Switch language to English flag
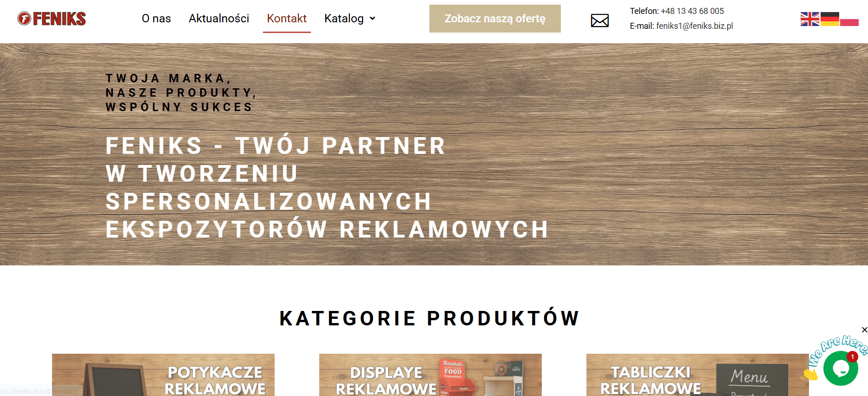Image resolution: width=868 pixels, height=396 pixels. (x=810, y=19)
